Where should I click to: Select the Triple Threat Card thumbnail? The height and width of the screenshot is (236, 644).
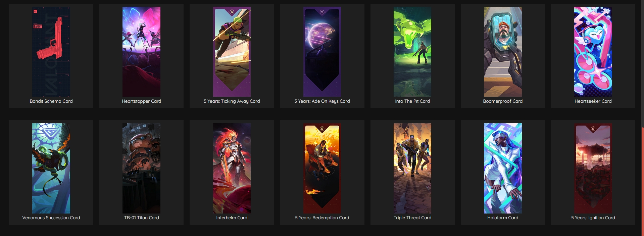coord(412,168)
